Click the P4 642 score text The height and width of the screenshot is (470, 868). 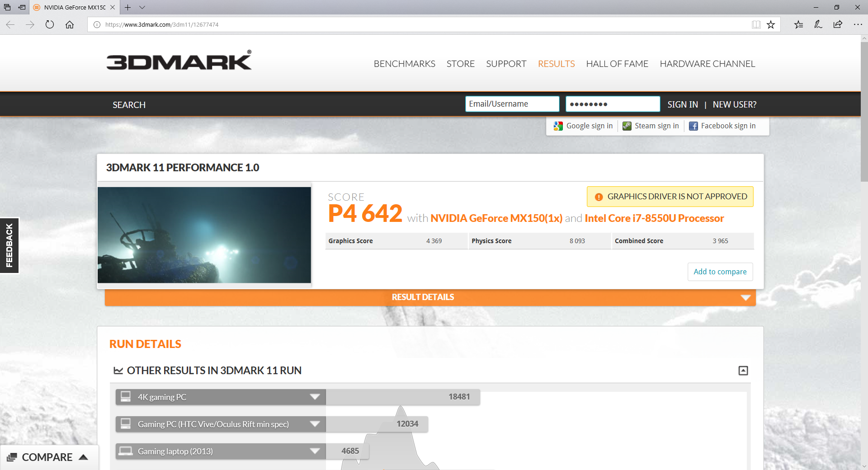click(365, 213)
